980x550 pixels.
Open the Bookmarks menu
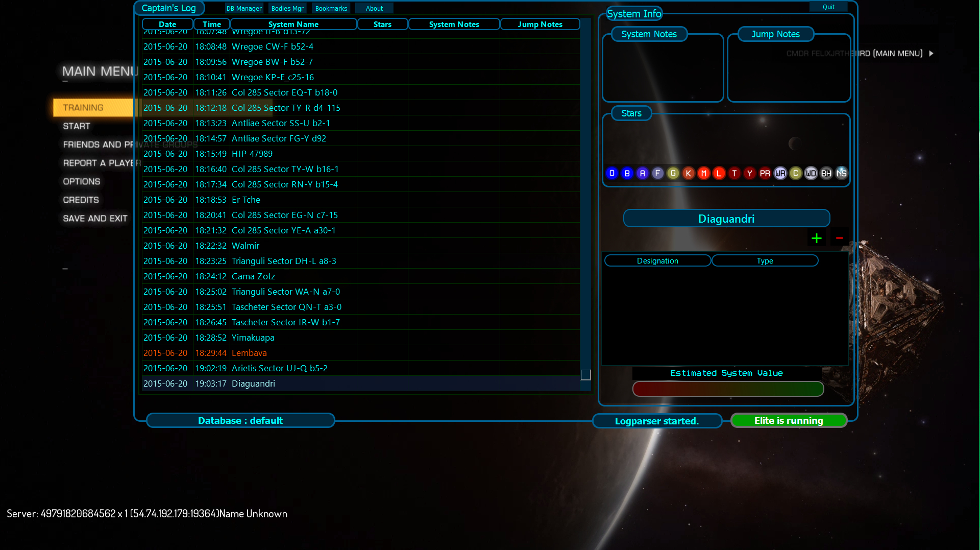coord(331,8)
